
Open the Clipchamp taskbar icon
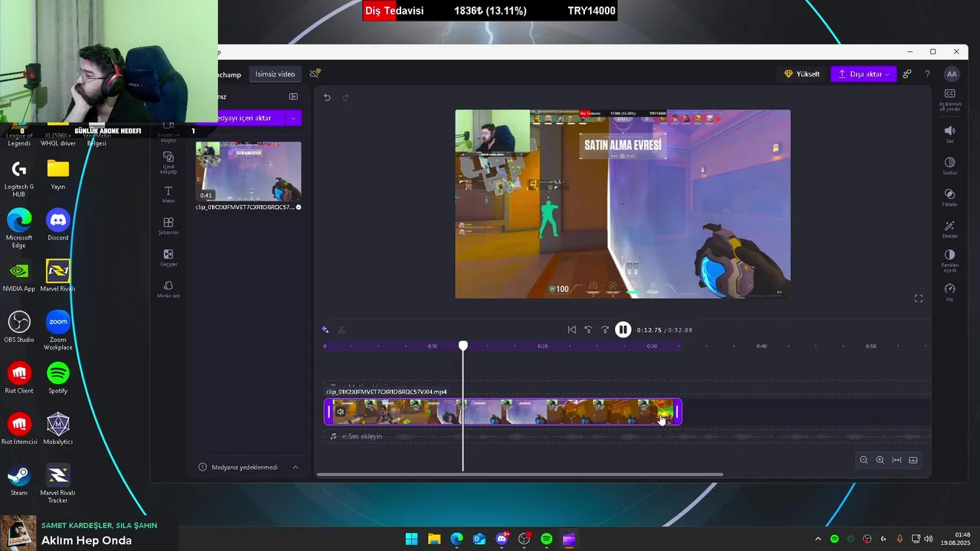coord(569,539)
